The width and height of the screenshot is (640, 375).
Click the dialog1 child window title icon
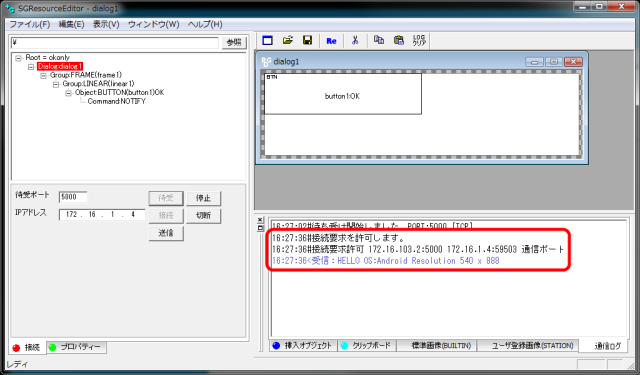click(266, 62)
